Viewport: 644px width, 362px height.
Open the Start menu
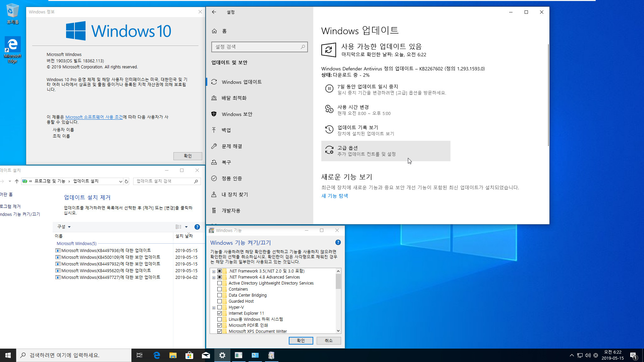click(x=8, y=355)
